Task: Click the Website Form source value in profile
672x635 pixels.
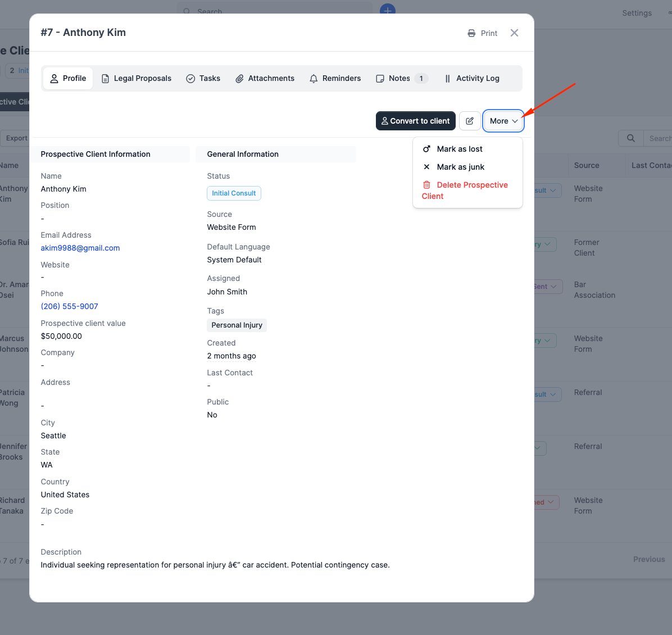Action: (231, 227)
